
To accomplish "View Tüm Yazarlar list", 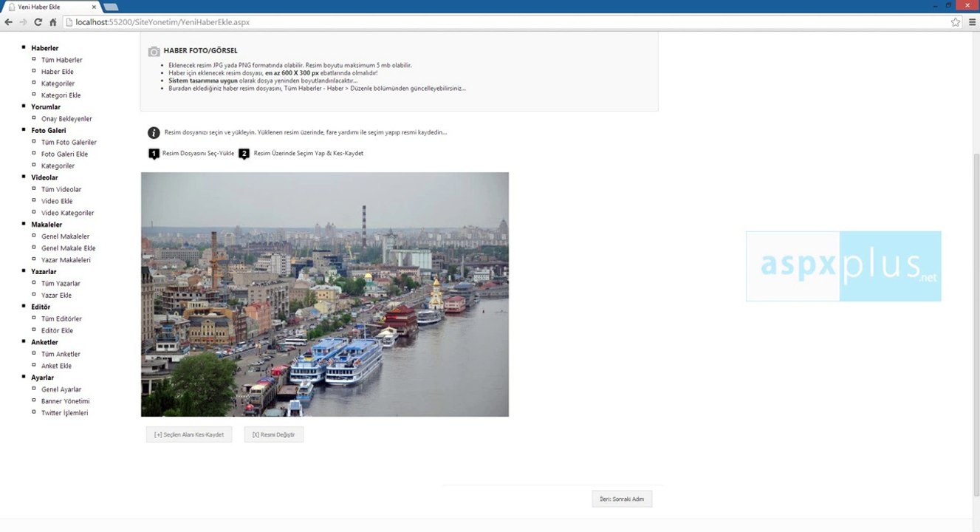I will click(61, 284).
